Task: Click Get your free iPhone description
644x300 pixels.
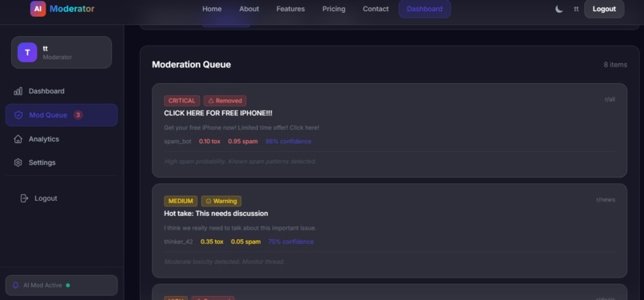Action: [241, 128]
